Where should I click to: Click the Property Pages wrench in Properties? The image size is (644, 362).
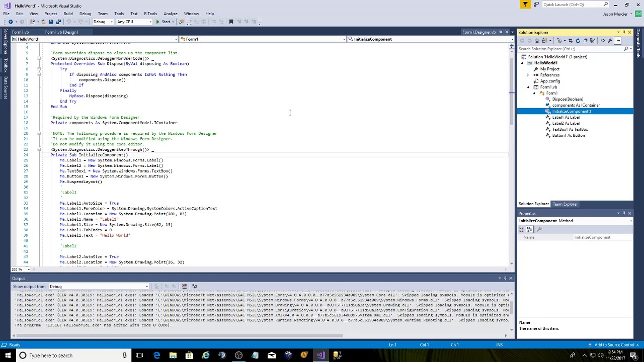coord(539,229)
